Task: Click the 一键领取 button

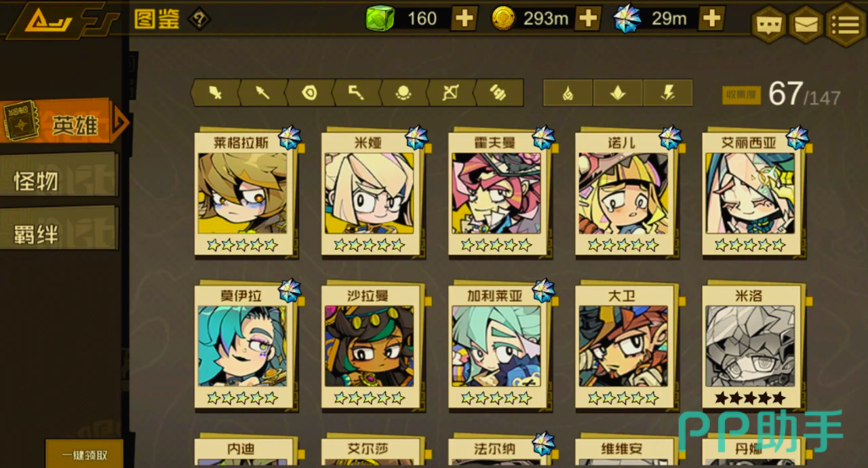Action: click(84, 454)
